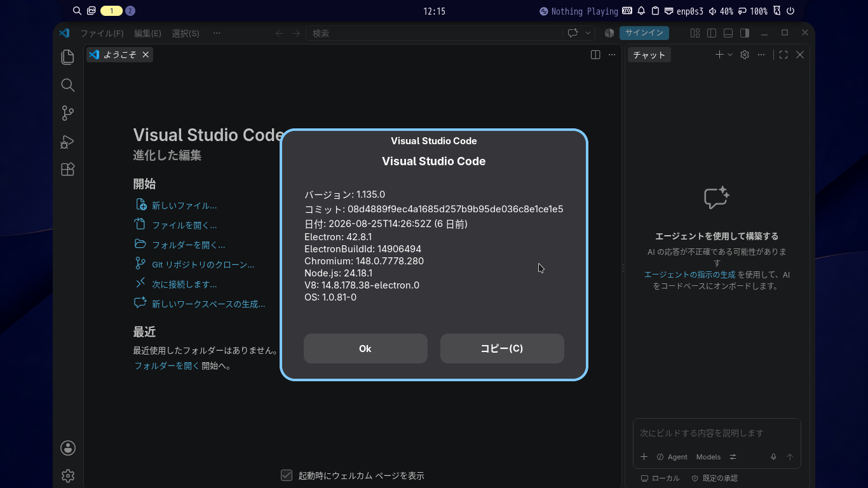Open the Customize Layout icon in the title bar
Image resolution: width=868 pixels, height=488 pixels.
[695, 33]
